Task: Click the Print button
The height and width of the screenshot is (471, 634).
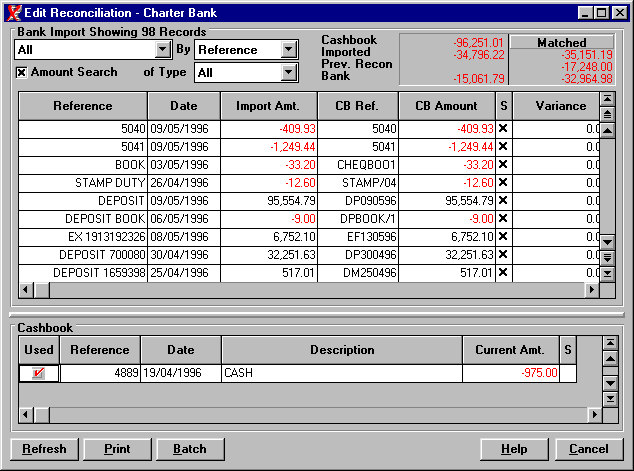Action: click(x=117, y=449)
